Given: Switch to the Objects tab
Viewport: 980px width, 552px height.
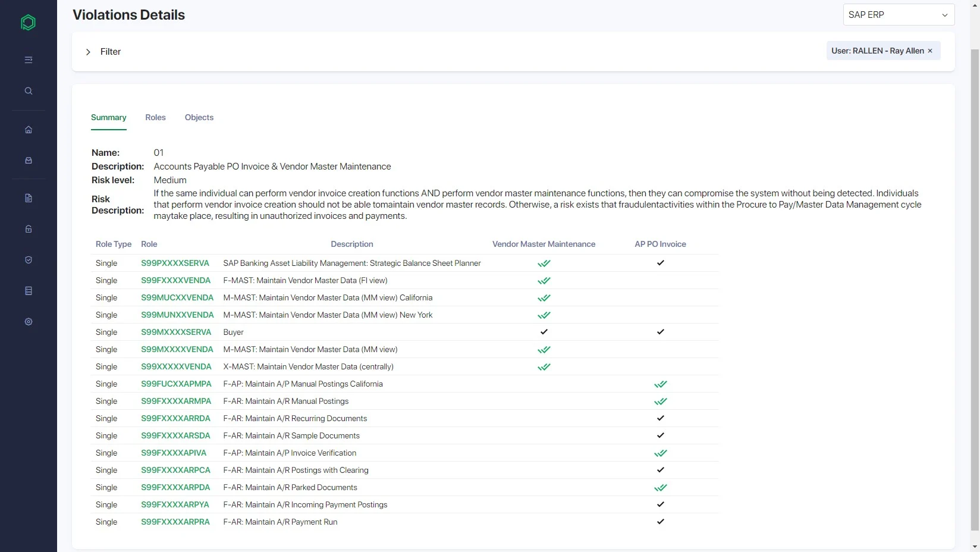Looking at the screenshot, I should pos(199,118).
